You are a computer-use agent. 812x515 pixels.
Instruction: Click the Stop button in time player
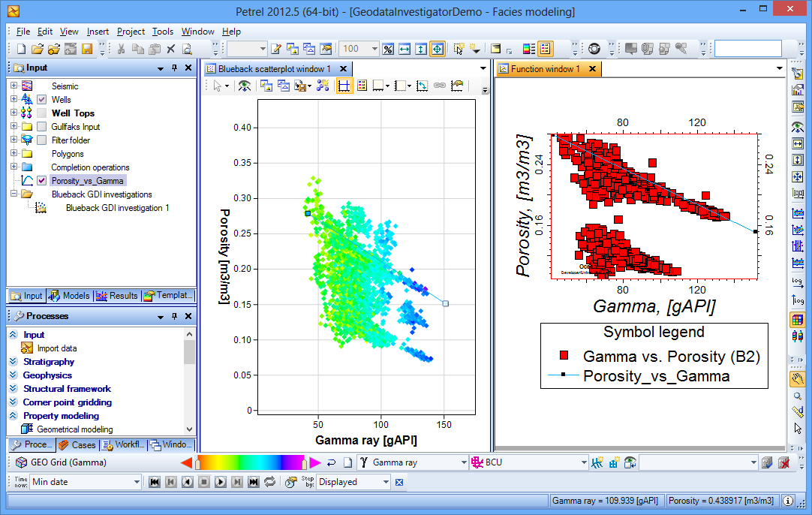click(x=203, y=482)
